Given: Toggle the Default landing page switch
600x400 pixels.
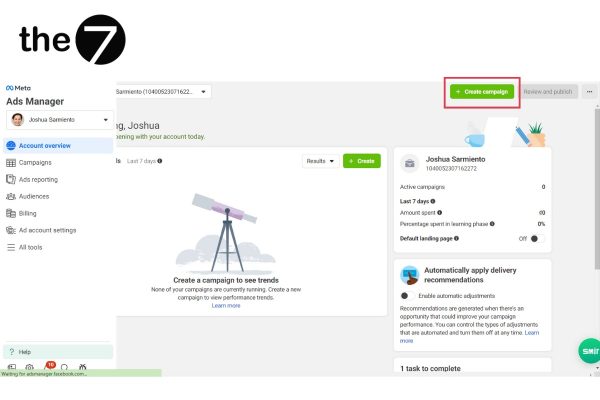Looking at the screenshot, I should (537, 238).
